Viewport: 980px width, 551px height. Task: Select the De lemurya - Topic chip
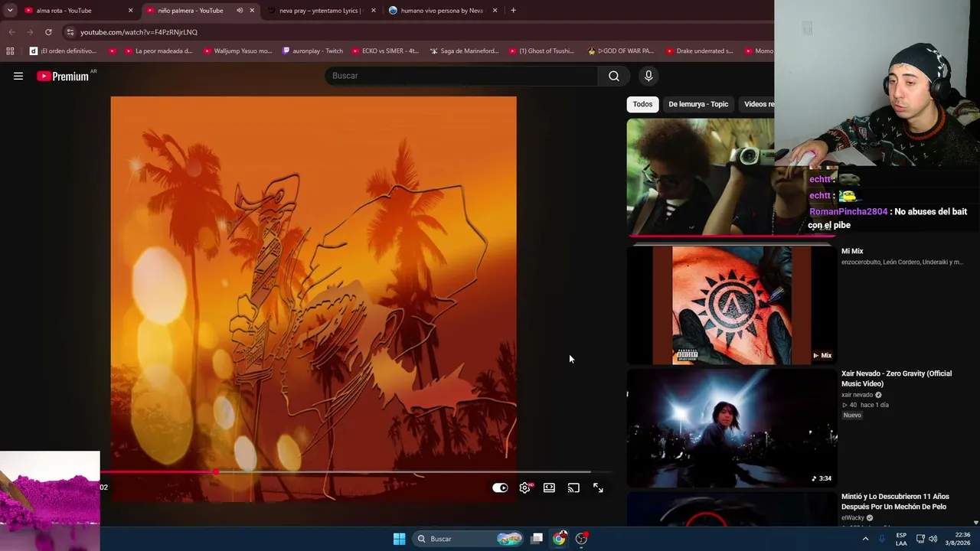pos(698,104)
